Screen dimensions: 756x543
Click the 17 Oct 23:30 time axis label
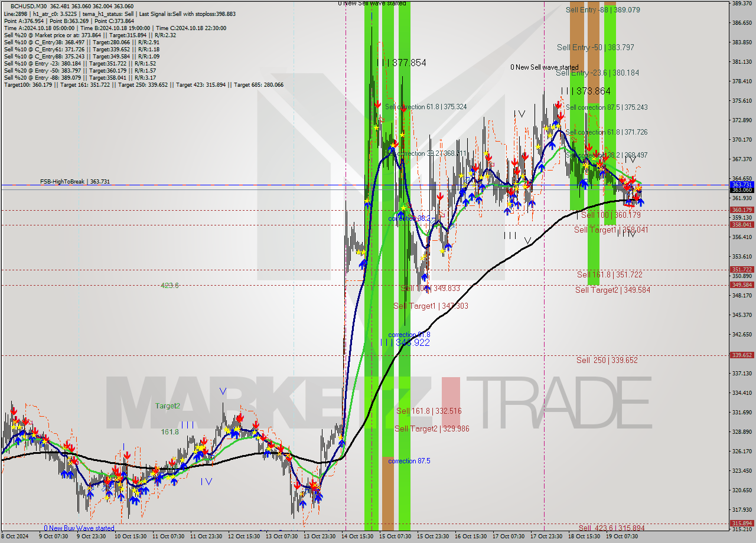tap(545, 537)
